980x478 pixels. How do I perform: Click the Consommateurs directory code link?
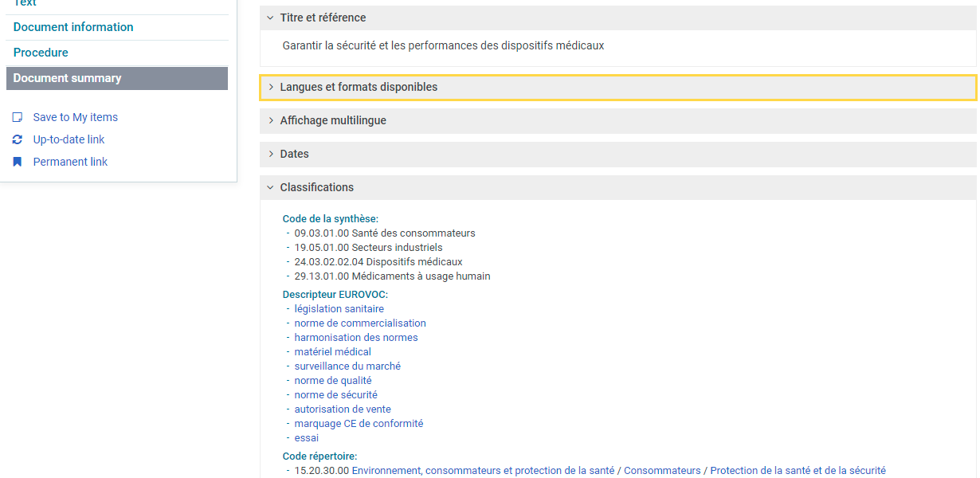tap(662, 471)
